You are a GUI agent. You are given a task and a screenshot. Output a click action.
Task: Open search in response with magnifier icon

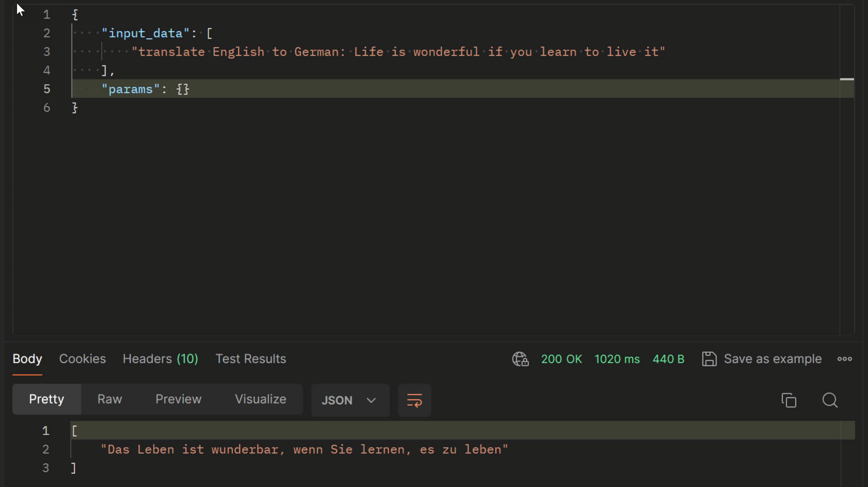[x=829, y=400]
